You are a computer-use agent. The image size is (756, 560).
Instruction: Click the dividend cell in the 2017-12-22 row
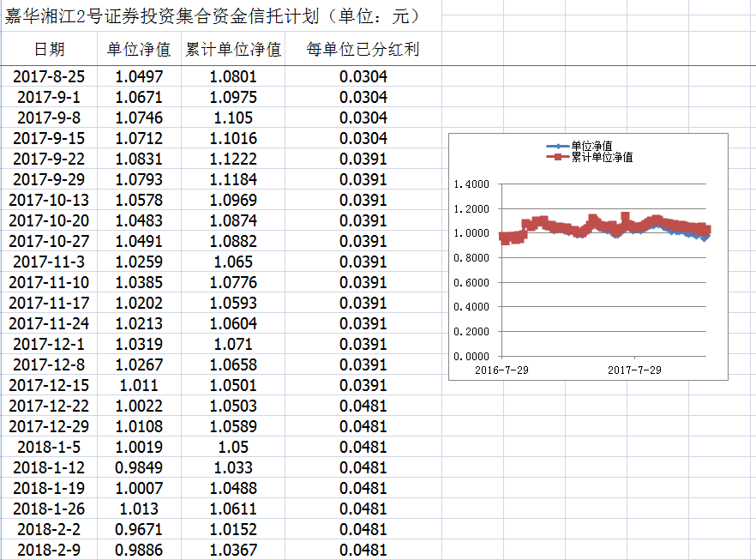click(x=363, y=406)
